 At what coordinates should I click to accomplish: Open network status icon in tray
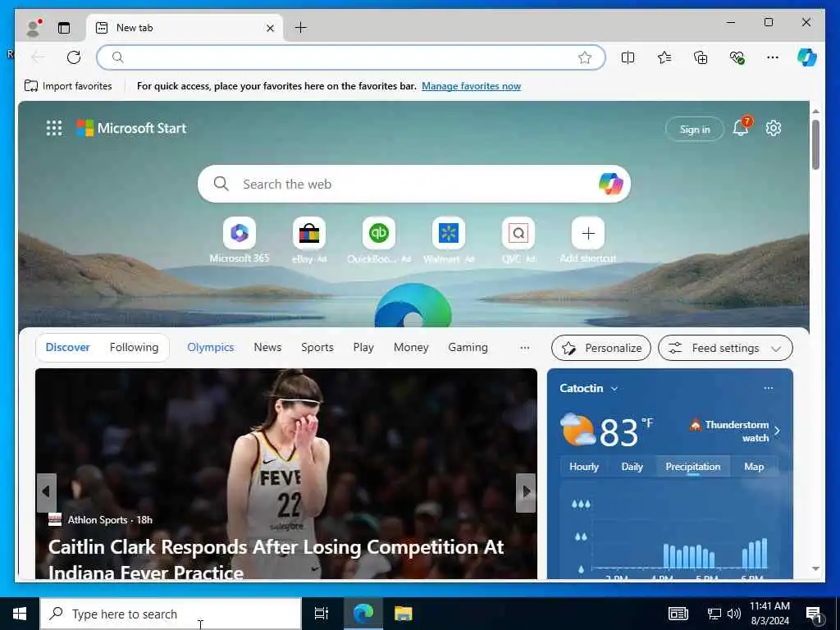tap(714, 614)
